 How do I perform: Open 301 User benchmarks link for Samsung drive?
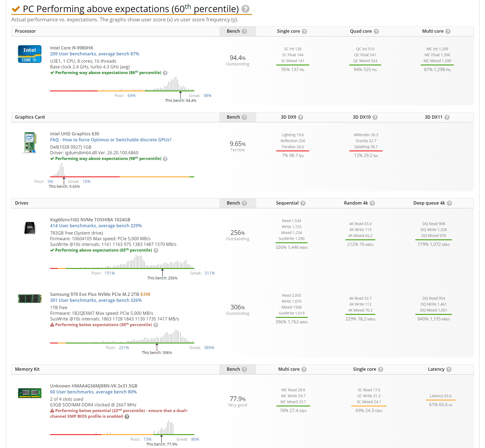pos(96,300)
